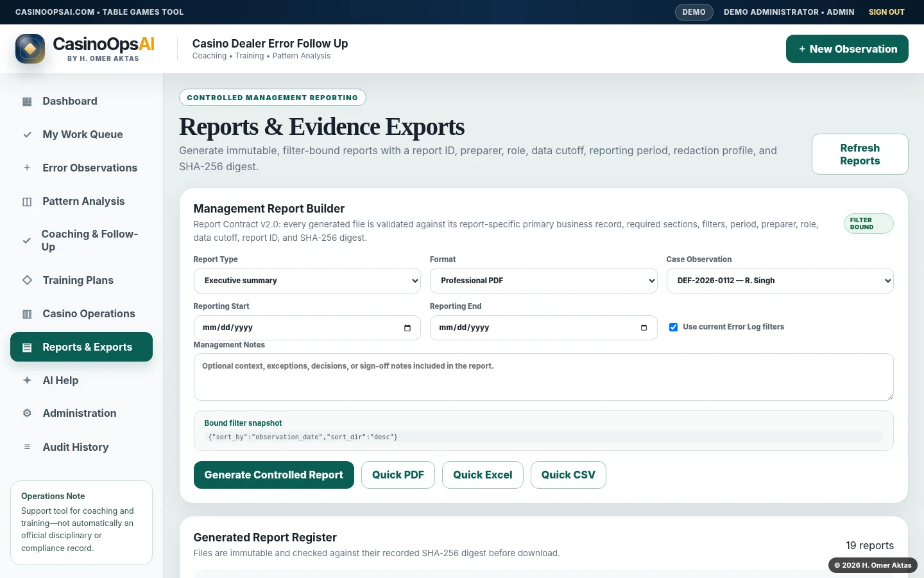Click the Quick Excel button
The image size is (924, 578).
(483, 475)
